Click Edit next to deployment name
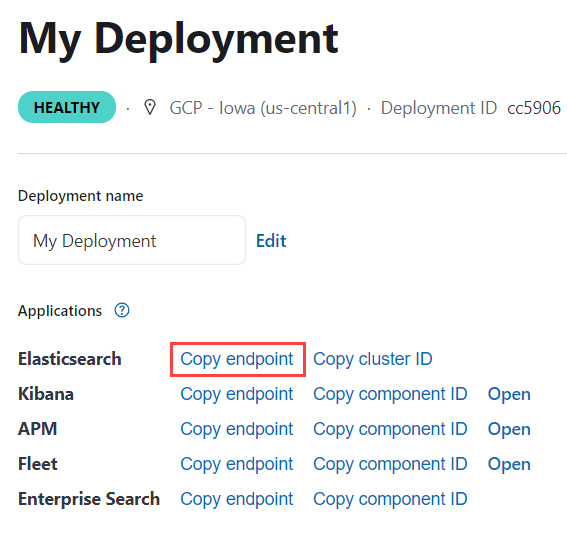The width and height of the screenshot is (567, 539). (271, 241)
